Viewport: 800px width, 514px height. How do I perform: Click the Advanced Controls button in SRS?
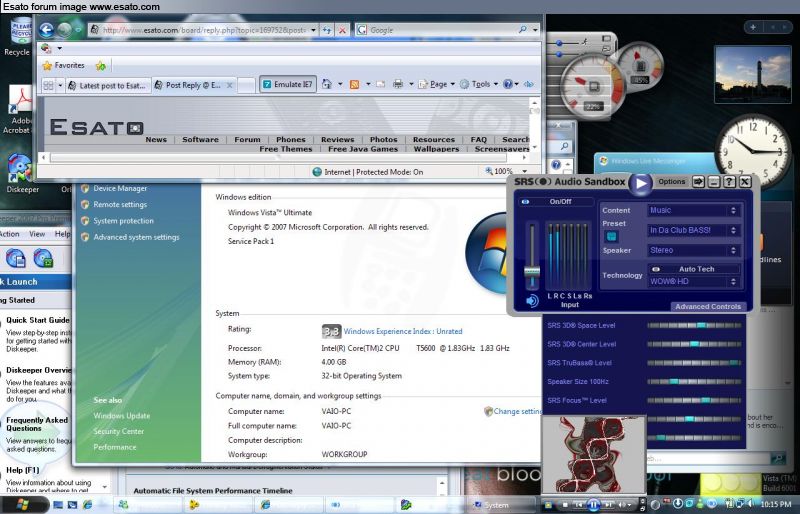coord(708,306)
